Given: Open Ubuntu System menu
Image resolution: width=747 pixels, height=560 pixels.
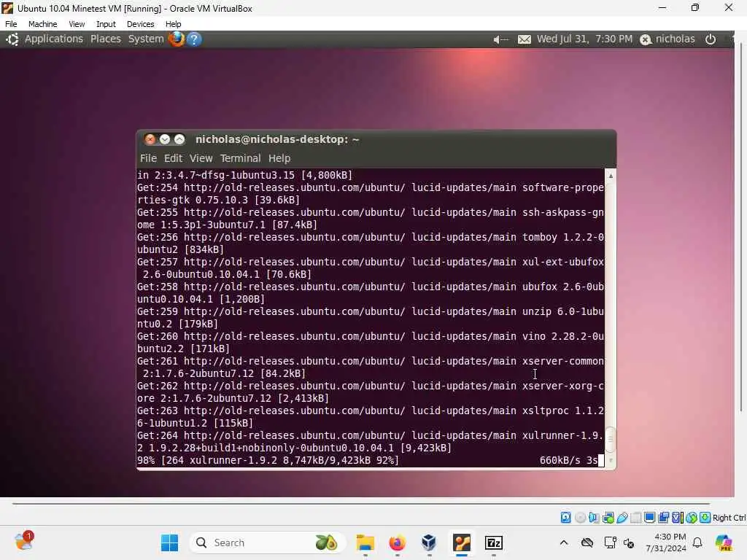Looking at the screenshot, I should [146, 39].
